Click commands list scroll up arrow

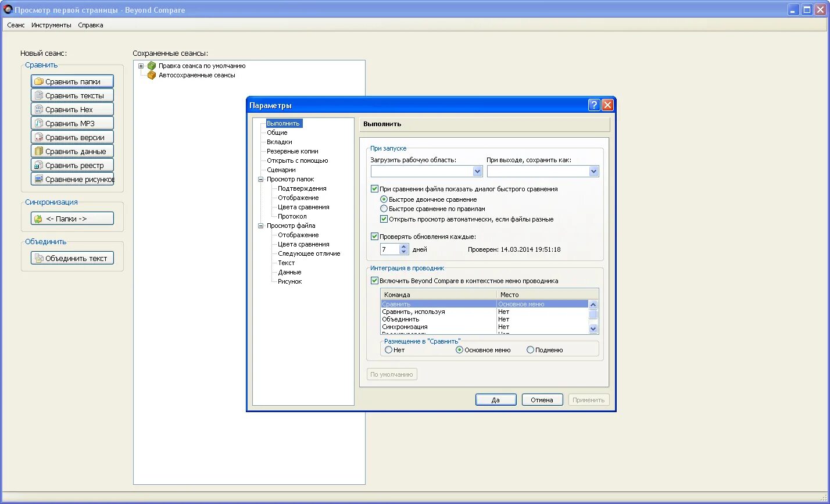[593, 305]
